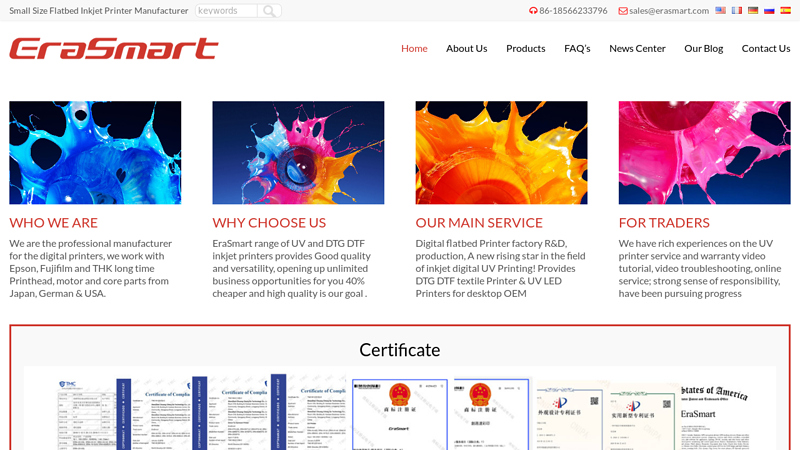800x450 pixels.
Task: Open the FOR TRADERS heading
Action: (x=664, y=223)
